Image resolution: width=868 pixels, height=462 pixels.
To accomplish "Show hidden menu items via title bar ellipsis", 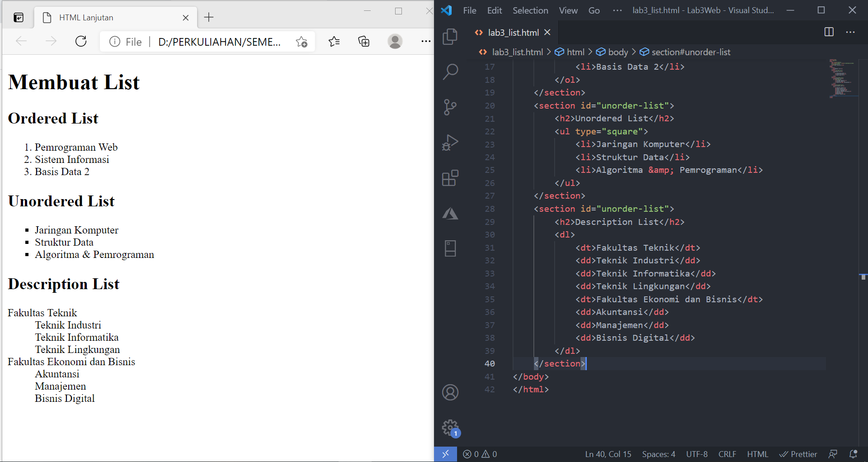I will click(618, 10).
